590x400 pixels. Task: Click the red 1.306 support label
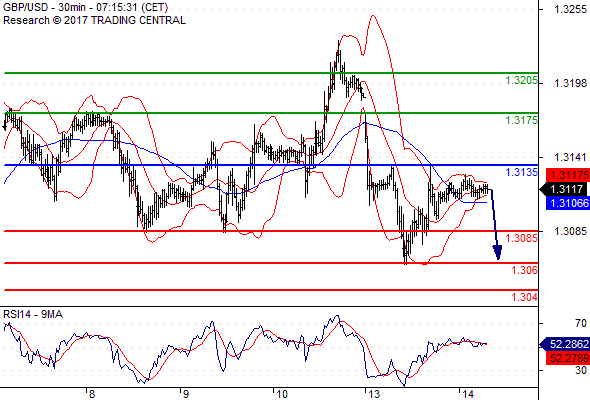pos(524,270)
